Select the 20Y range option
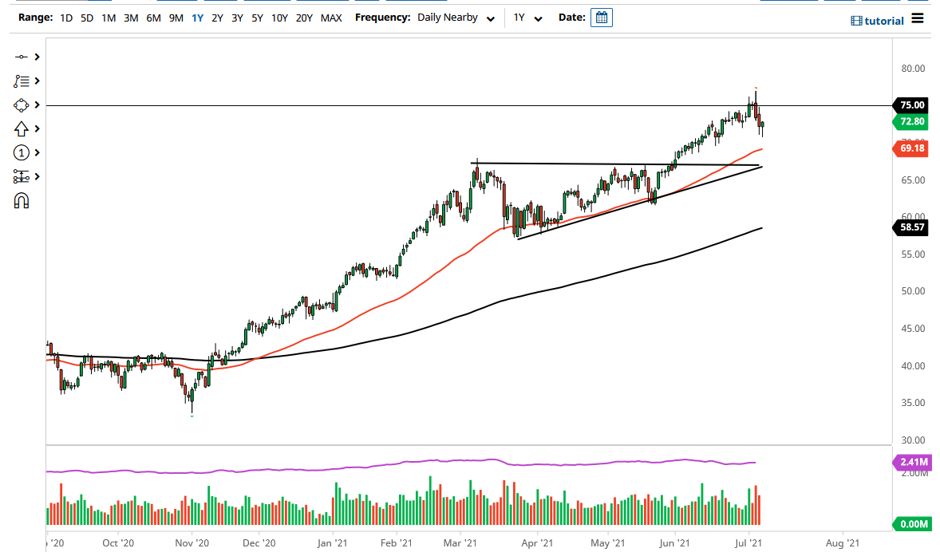The width and height of the screenshot is (940, 560). point(304,17)
